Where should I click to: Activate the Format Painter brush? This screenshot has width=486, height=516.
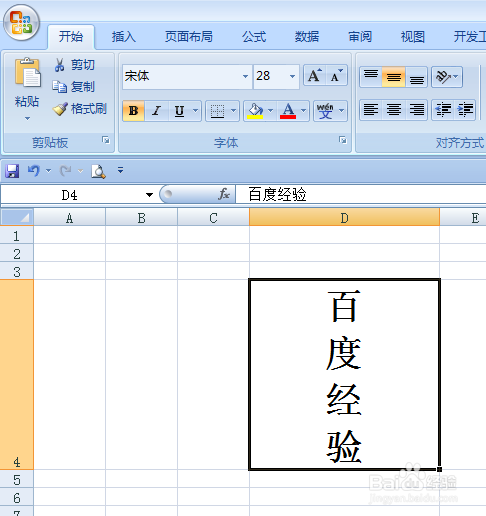coord(60,109)
